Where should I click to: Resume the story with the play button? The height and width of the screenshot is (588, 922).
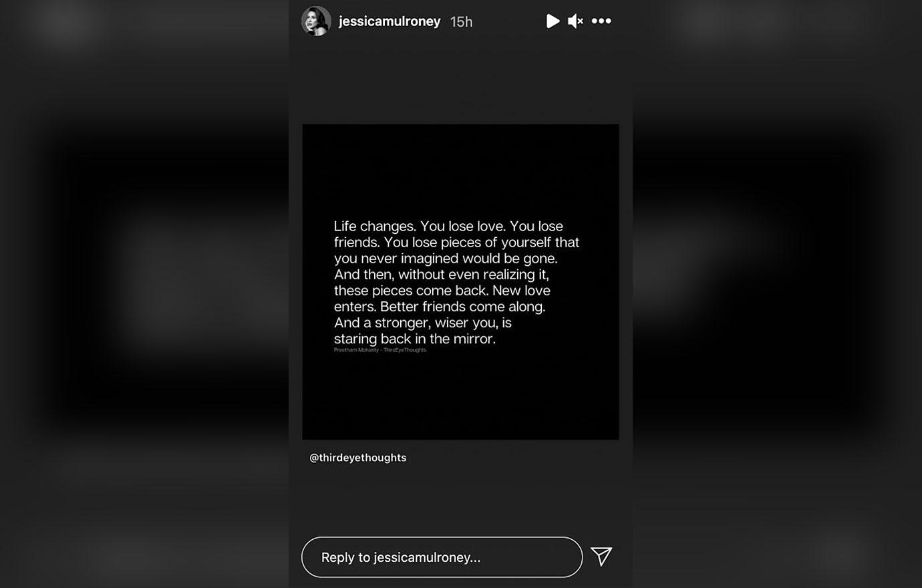(553, 21)
